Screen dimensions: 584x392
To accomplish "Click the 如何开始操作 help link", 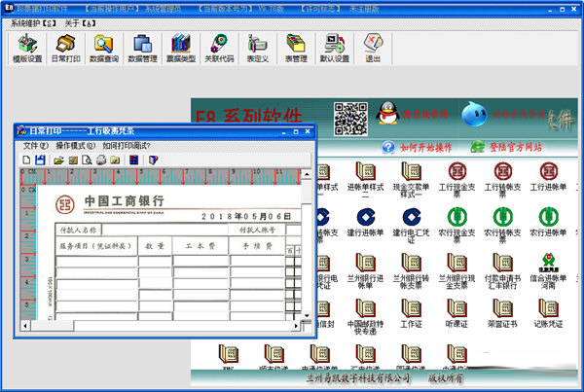I will click(417, 147).
